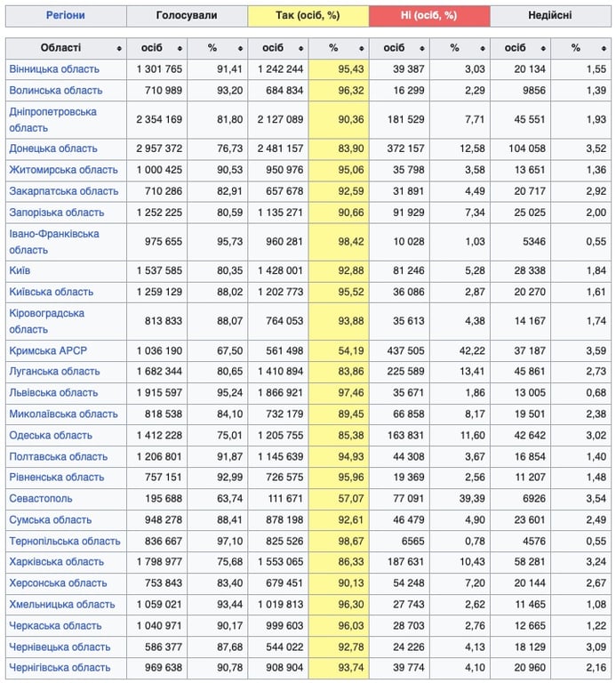Click sort arrows for Голосували percent column

click(x=241, y=48)
